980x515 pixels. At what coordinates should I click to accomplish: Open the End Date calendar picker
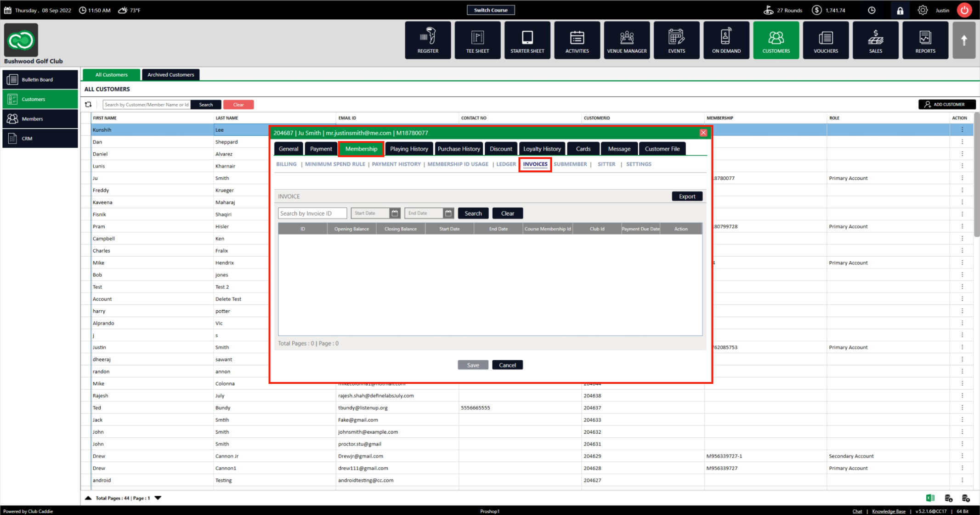pos(448,213)
